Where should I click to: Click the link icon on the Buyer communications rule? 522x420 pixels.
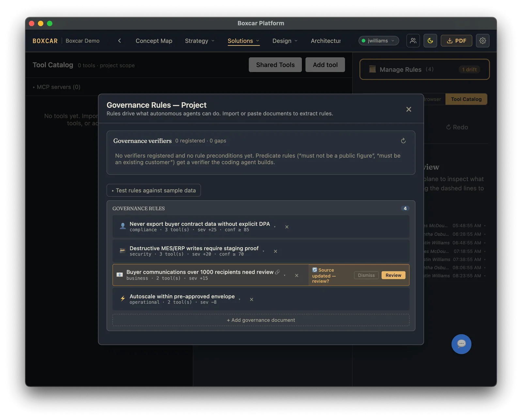click(x=277, y=272)
